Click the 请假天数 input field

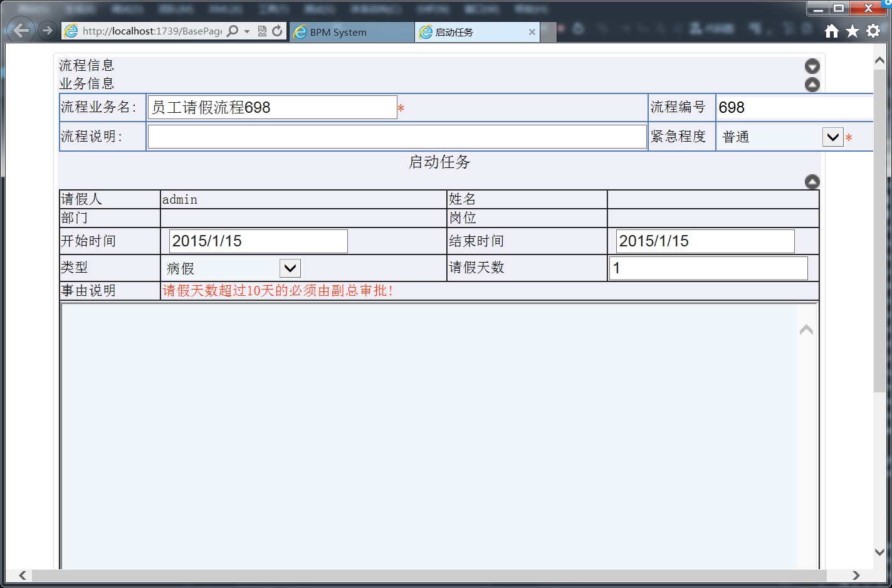[708, 268]
